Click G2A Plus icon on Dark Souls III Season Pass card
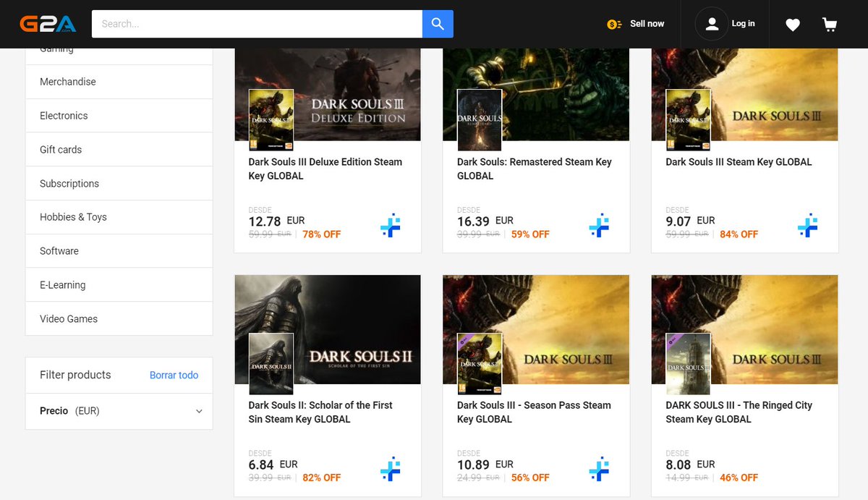Image resolution: width=868 pixels, height=500 pixels. click(x=599, y=469)
